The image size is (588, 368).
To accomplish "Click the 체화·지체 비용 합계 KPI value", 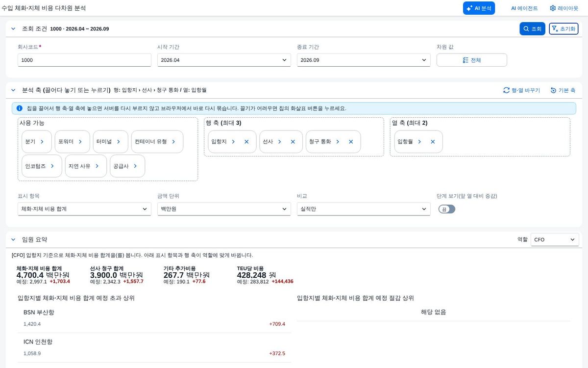I will click(x=43, y=275).
